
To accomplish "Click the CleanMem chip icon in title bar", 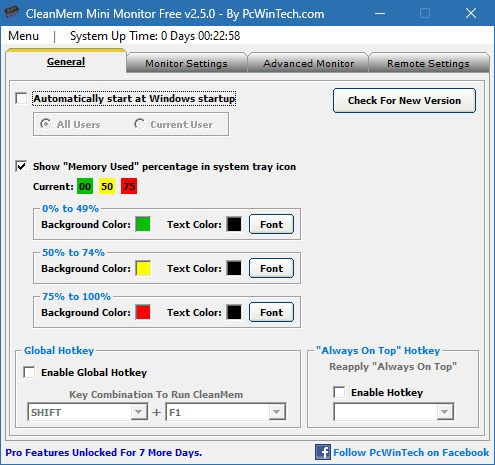I will (x=12, y=13).
